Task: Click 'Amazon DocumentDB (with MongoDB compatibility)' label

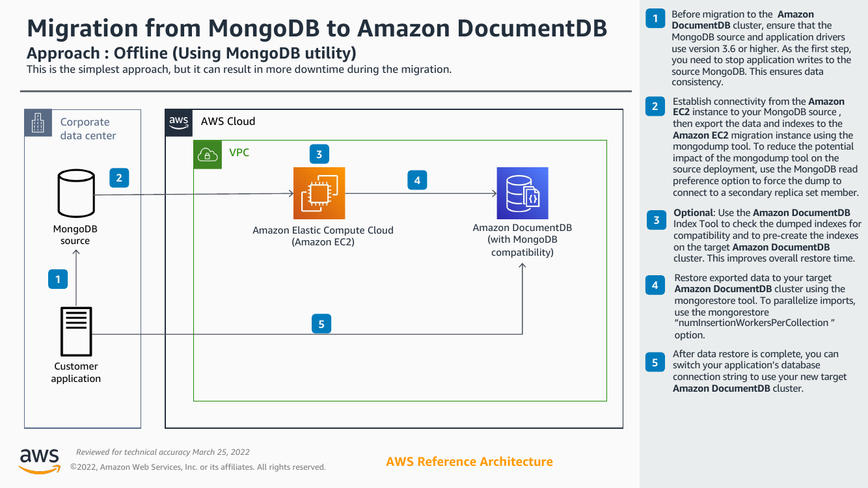Action: pyautogui.click(x=522, y=239)
